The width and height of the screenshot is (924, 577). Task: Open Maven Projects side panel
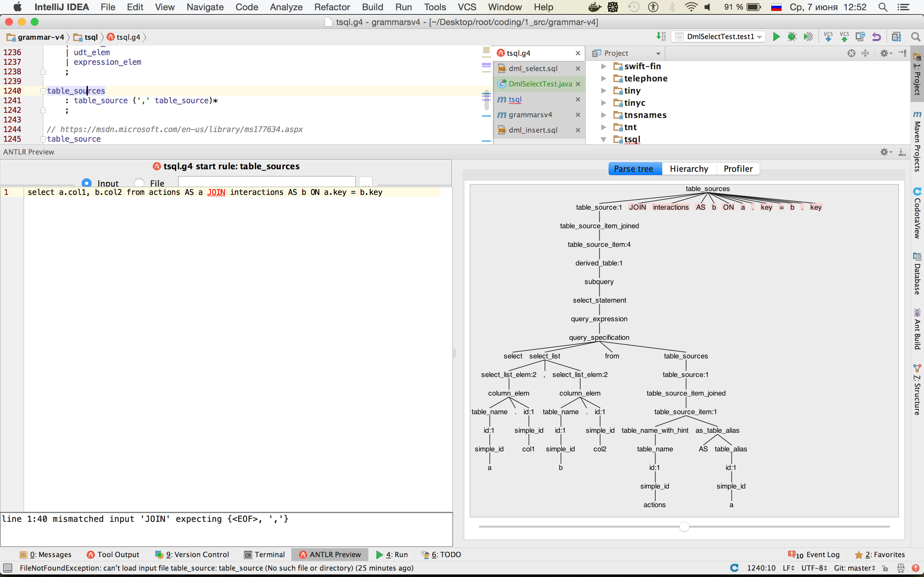918,141
